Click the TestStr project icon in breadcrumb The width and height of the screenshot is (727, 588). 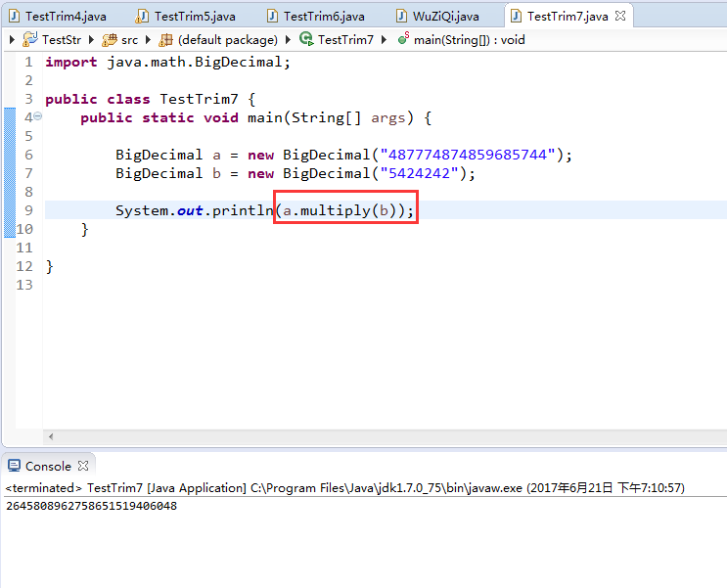coord(30,39)
